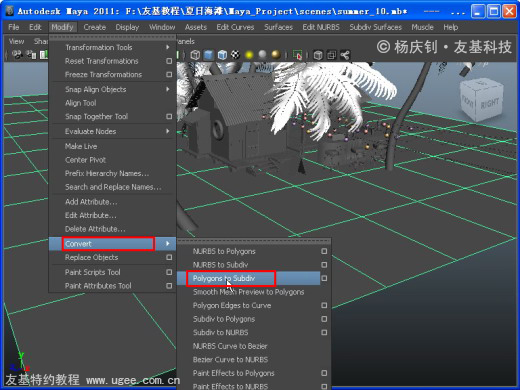
Task: Tear off the Modify menu
Action: (x=112, y=36)
